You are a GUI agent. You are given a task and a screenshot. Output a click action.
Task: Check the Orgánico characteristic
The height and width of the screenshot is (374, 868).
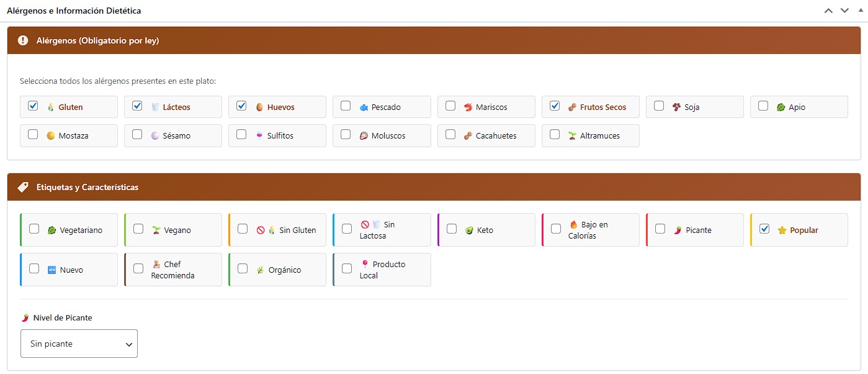pos(243,269)
